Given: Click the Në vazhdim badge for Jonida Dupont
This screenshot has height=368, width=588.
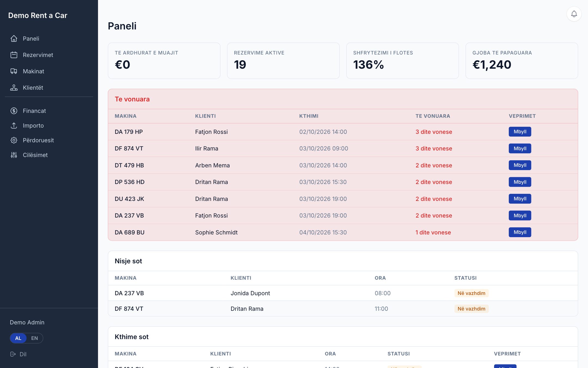Looking at the screenshot, I should click(x=471, y=293).
